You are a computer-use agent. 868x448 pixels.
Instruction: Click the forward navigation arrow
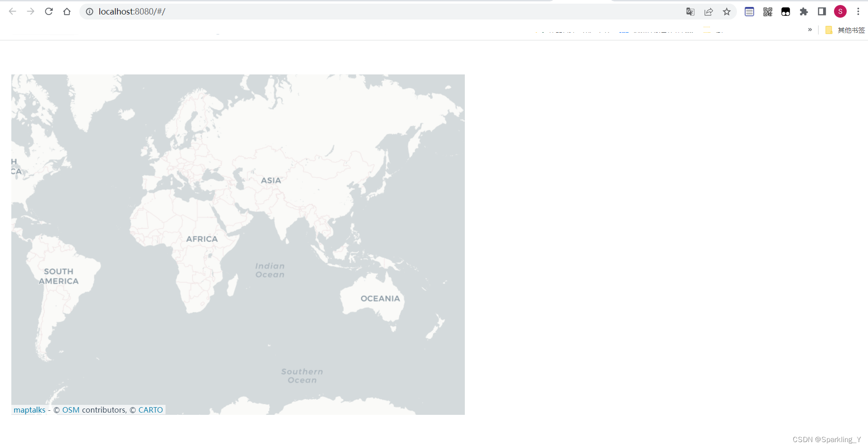pyautogui.click(x=30, y=11)
